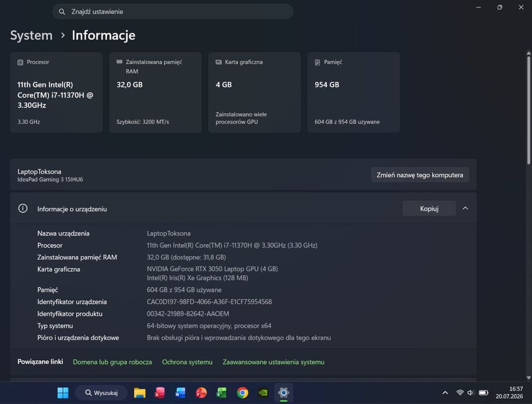
Task: Click the vertical scrollbar thumb
Action: pos(529,110)
